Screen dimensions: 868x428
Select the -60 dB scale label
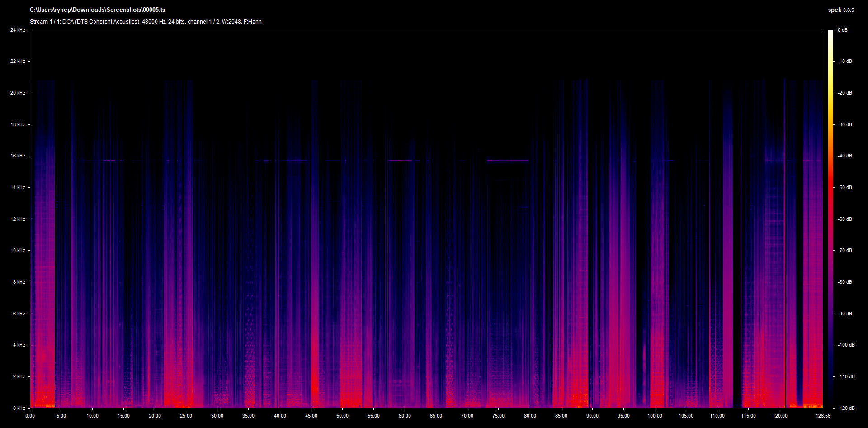point(844,219)
